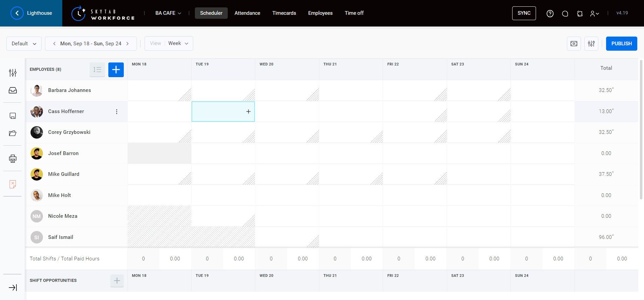Click the employee list sort icon
The width and height of the screenshot is (644, 300).
coord(97,70)
